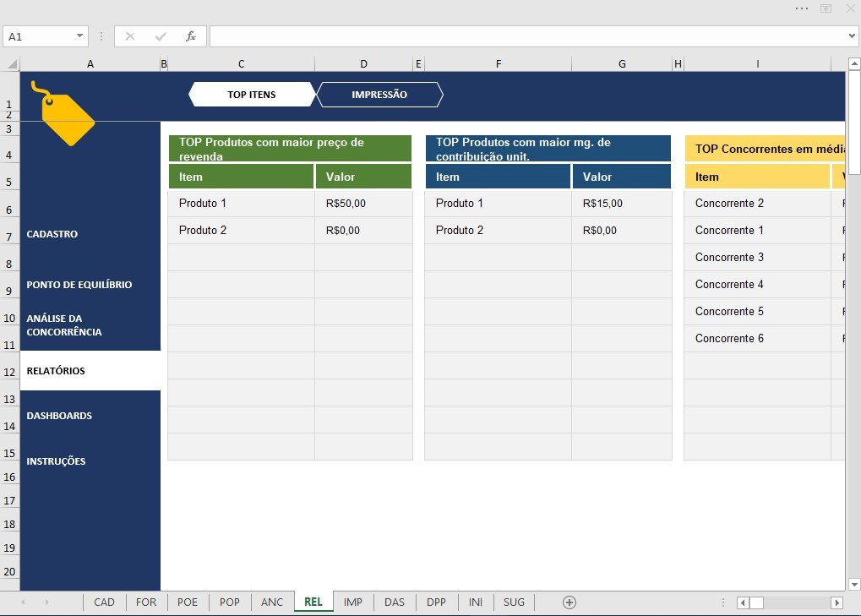Click next sheet navigation arrow

pos(46,602)
